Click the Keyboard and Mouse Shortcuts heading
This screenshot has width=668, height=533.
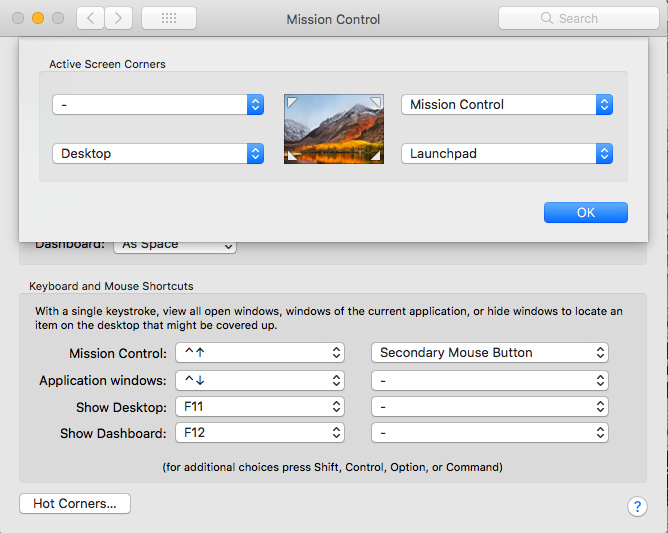pos(111,286)
